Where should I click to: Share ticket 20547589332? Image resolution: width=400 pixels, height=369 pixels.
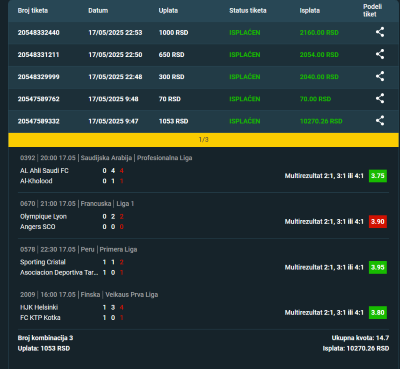(380, 121)
